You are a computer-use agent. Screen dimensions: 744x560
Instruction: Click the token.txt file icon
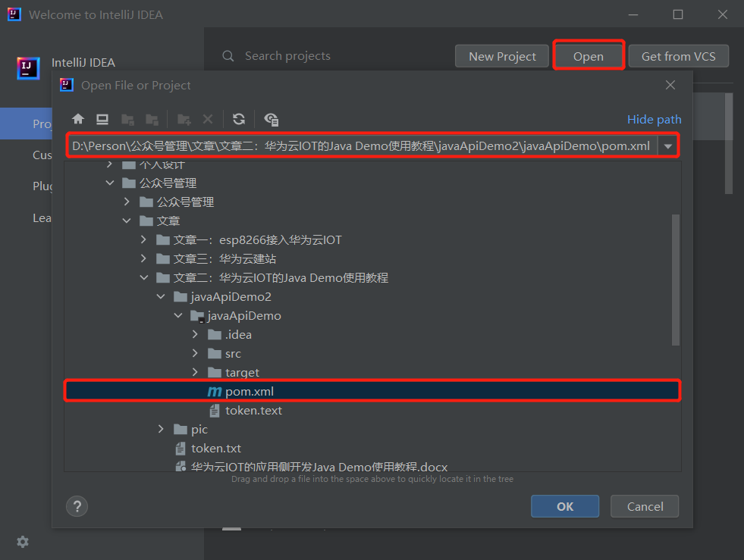coord(181,449)
